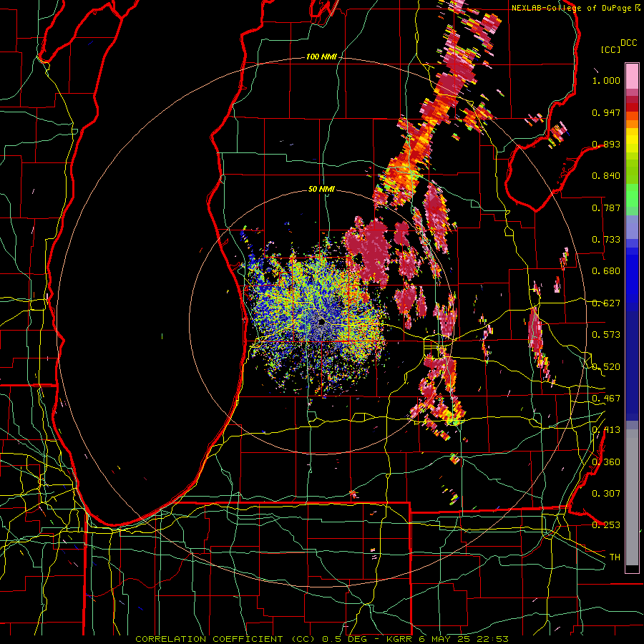Select the 0.467 scale value

point(606,399)
